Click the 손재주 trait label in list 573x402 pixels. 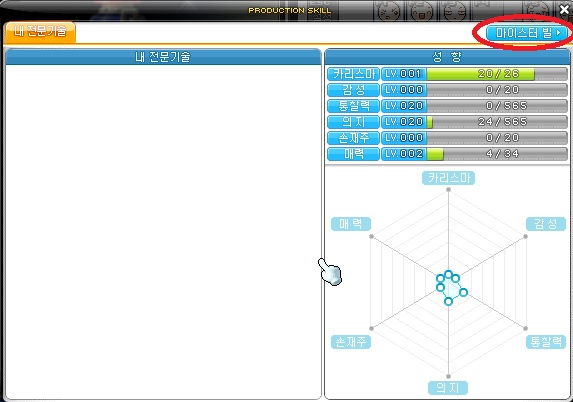pos(353,138)
